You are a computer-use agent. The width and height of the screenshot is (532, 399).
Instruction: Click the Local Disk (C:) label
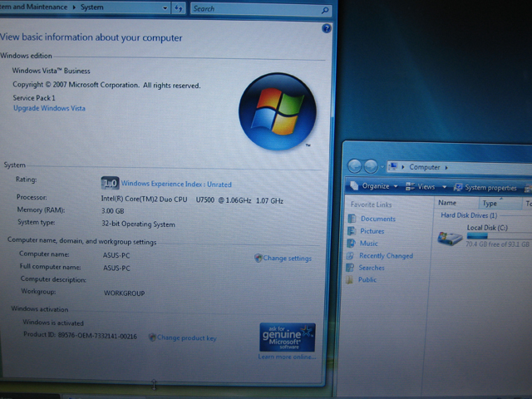[487, 228]
